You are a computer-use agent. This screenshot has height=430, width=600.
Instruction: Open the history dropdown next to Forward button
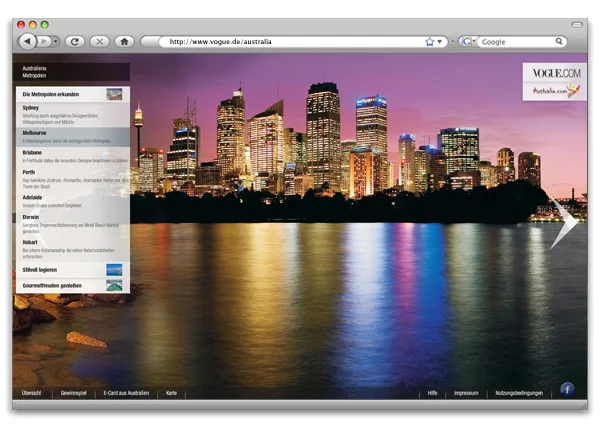54,41
